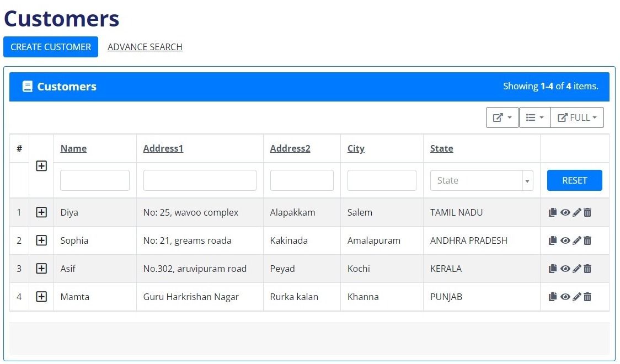Click the copy icon for Diya's row

(x=553, y=212)
